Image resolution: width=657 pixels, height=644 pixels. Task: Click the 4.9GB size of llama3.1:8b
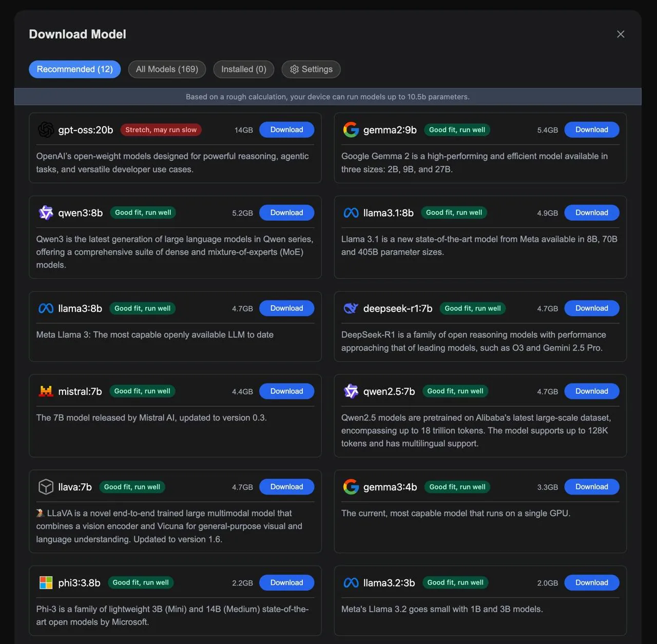point(548,213)
